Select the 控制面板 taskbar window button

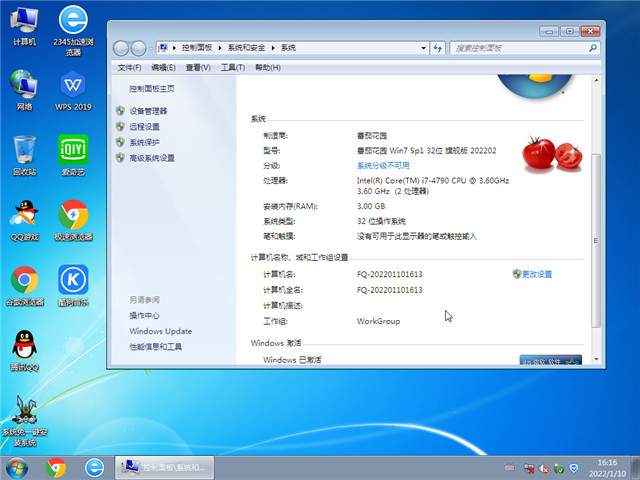click(164, 467)
